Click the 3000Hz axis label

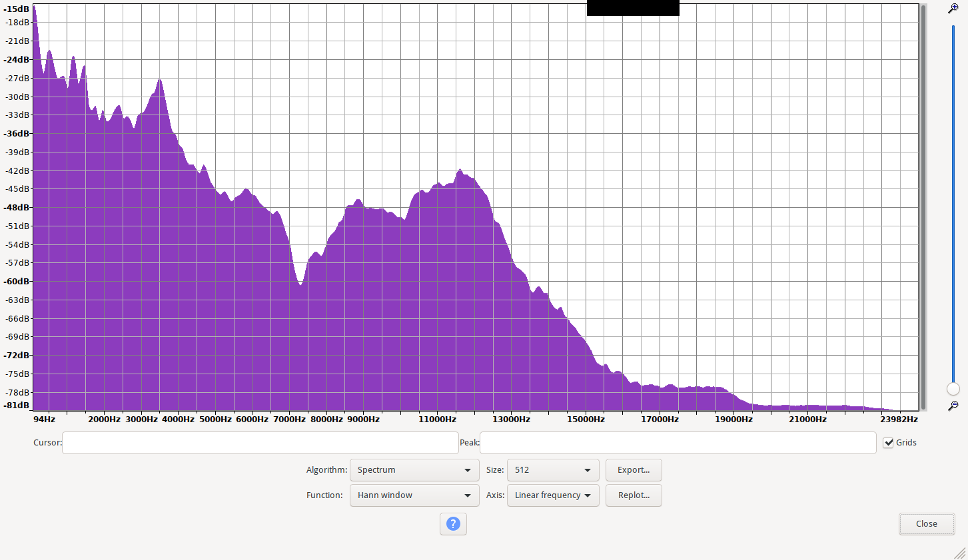[x=141, y=420]
